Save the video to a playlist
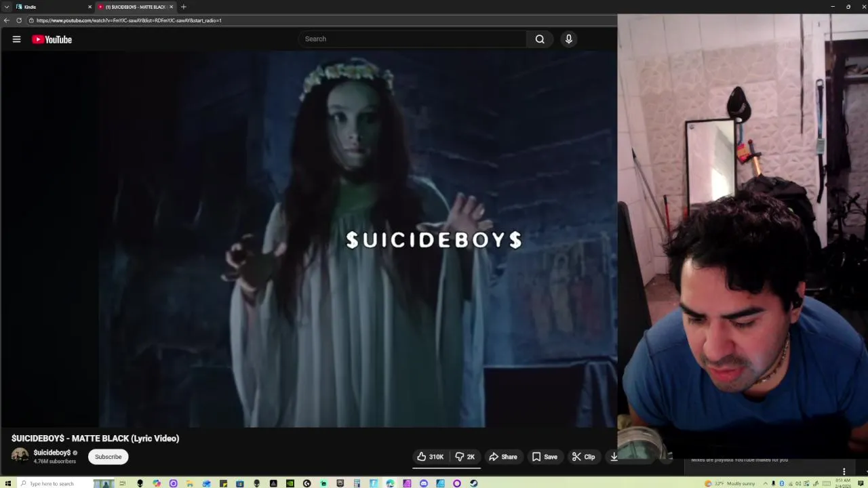Screen dimensions: 868x488 pos(545,457)
